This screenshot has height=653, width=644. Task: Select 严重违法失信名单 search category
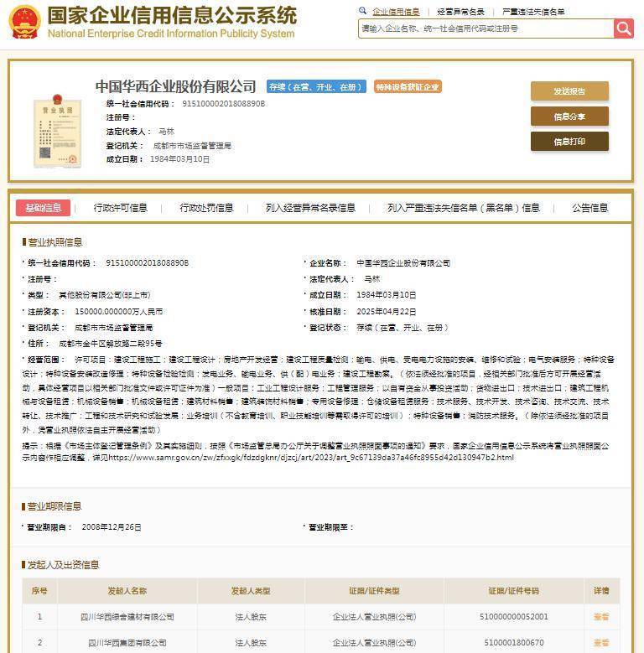point(533,12)
